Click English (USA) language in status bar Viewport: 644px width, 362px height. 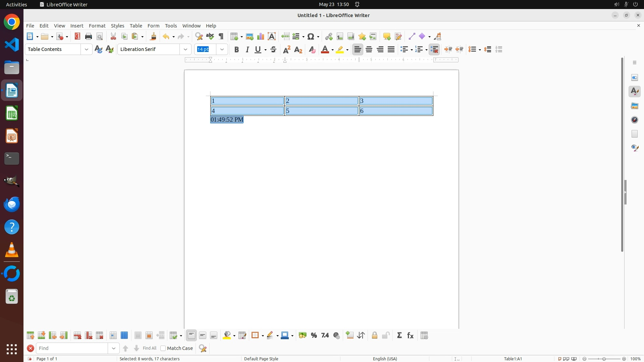point(385,359)
